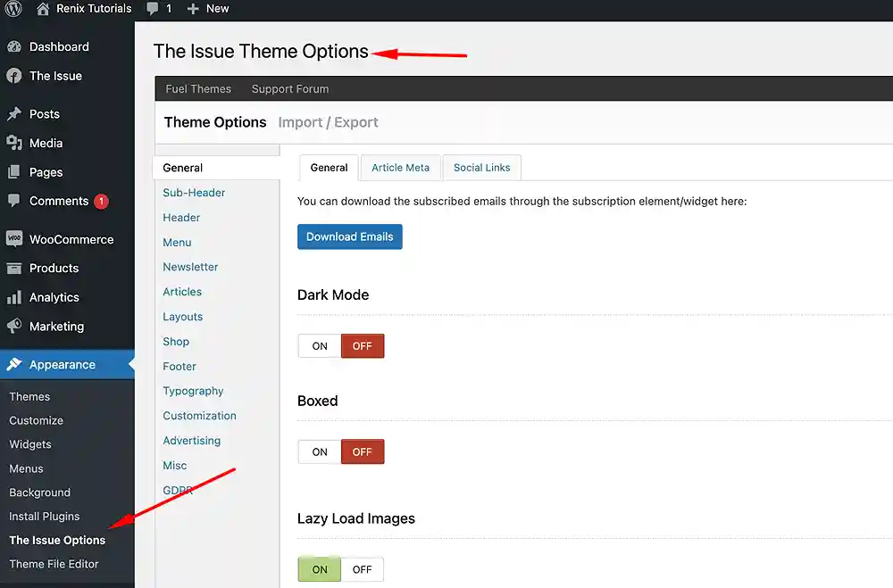The width and height of the screenshot is (893, 588).
Task: Open the Layouts settings section
Action: pyautogui.click(x=183, y=317)
